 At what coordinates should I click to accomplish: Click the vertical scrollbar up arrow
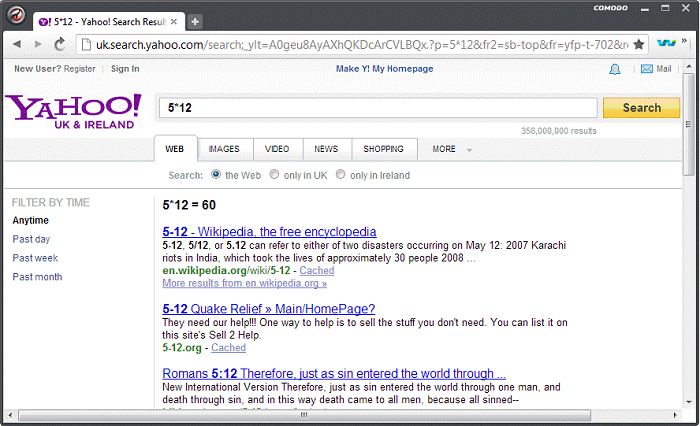pyautogui.click(x=689, y=67)
